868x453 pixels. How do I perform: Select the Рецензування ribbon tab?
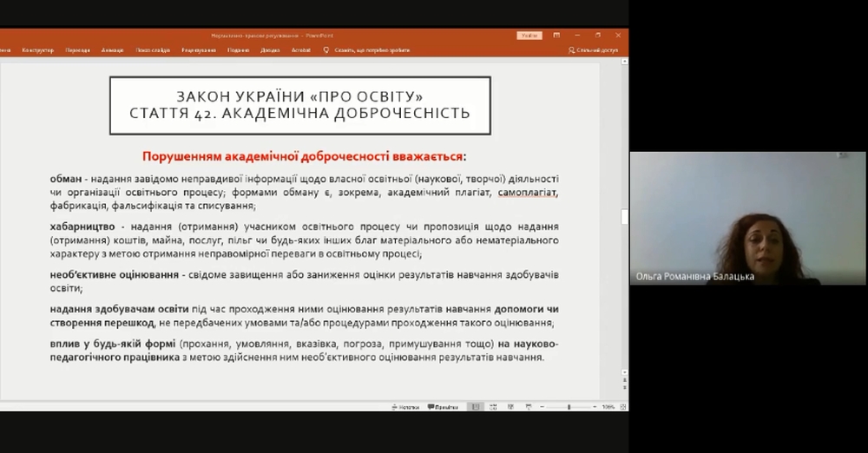(x=198, y=50)
